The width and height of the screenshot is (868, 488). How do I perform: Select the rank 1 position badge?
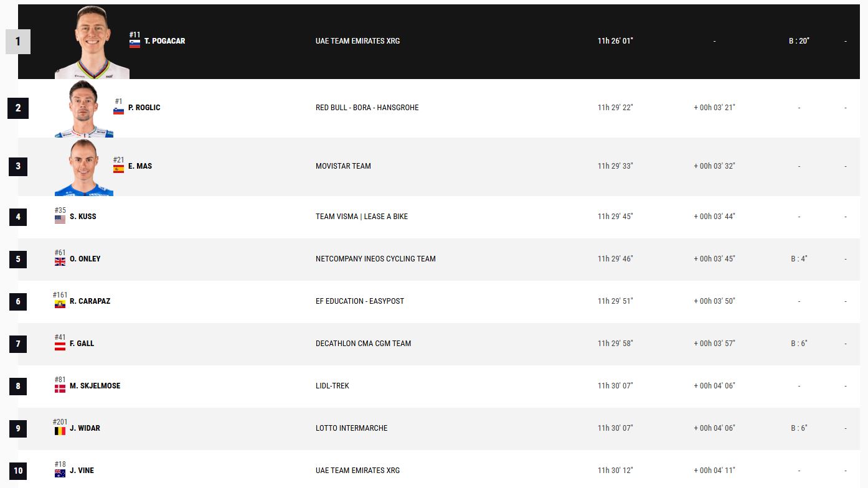tap(18, 42)
